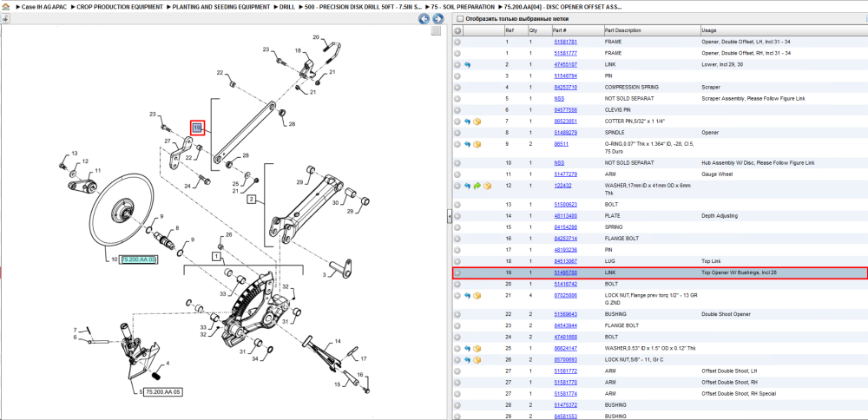The width and height of the screenshot is (868, 420).
Task: Toggle the 'Отобразить только выбранные метки' checkbox
Action: [459, 19]
